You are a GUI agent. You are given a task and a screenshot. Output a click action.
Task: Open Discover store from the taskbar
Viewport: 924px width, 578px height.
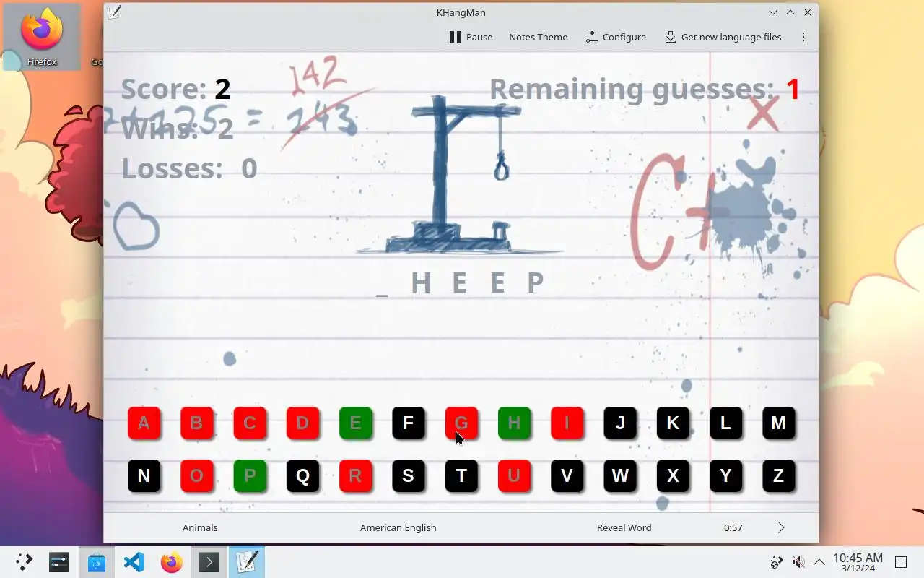pyautogui.click(x=97, y=562)
